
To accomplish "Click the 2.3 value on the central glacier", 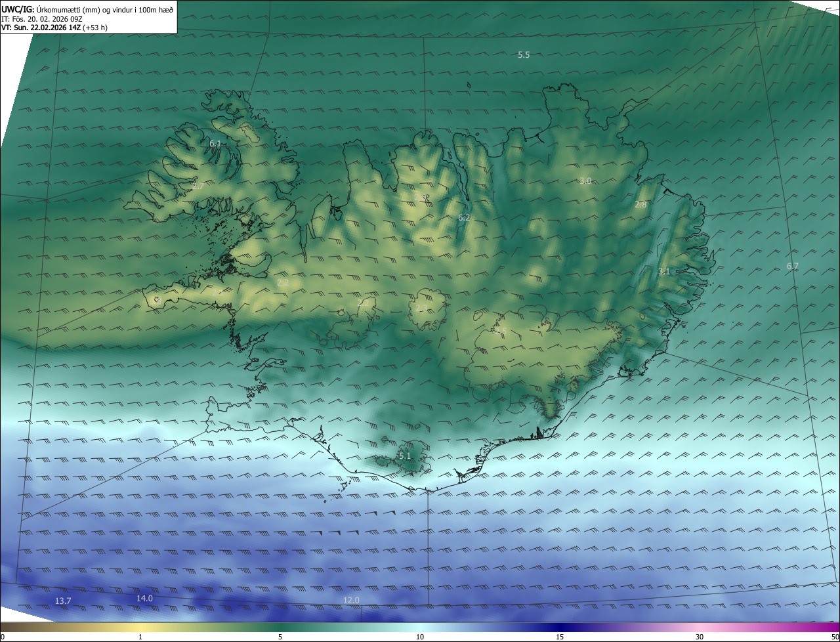I will click(x=421, y=309).
